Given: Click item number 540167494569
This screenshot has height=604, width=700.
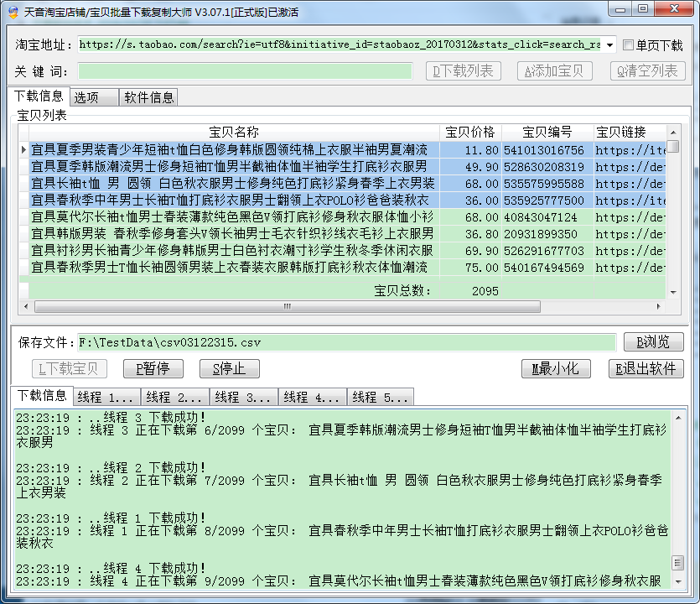Looking at the screenshot, I should [544, 268].
